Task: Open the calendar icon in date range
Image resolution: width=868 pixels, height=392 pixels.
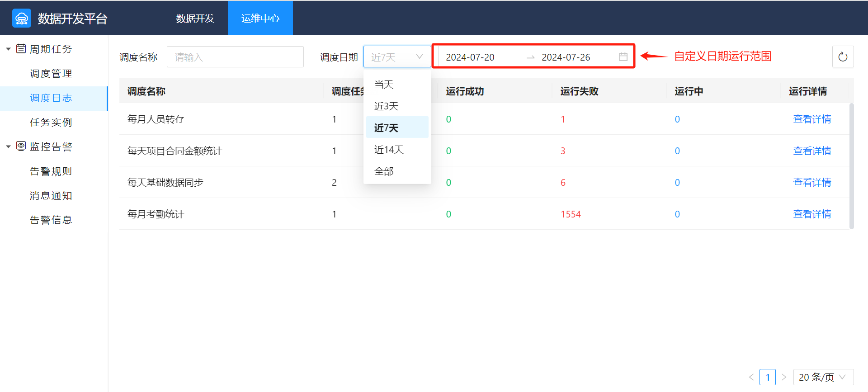Action: click(x=623, y=57)
